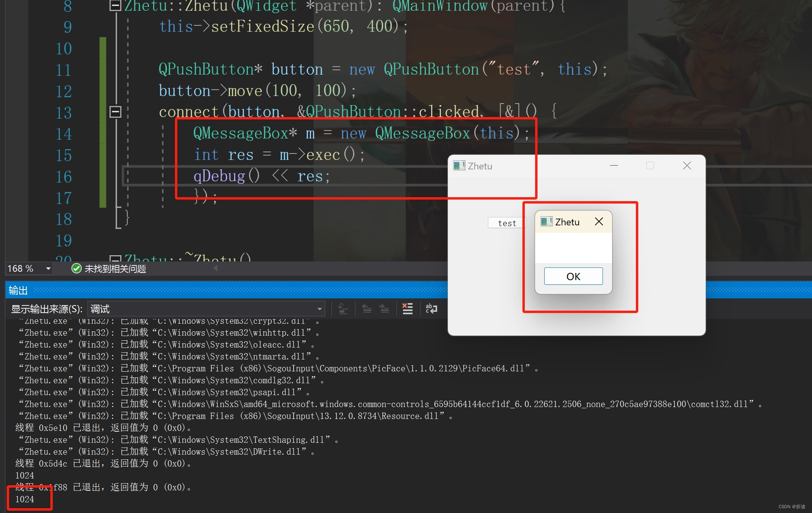Viewport: 812px width, 513px height.
Task: Click the test push button
Action: pyautogui.click(x=507, y=223)
